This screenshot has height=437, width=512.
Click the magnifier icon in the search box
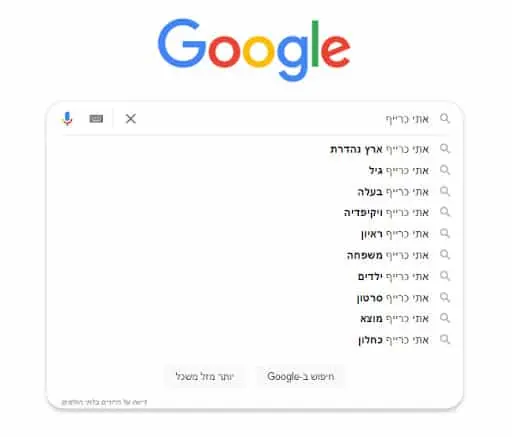coord(445,118)
